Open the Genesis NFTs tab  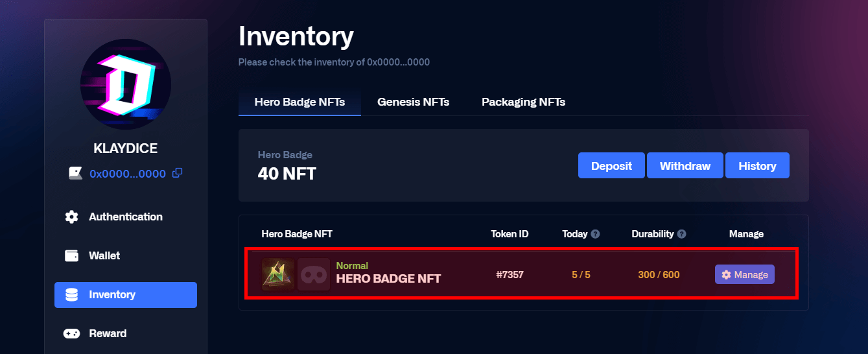pyautogui.click(x=413, y=102)
